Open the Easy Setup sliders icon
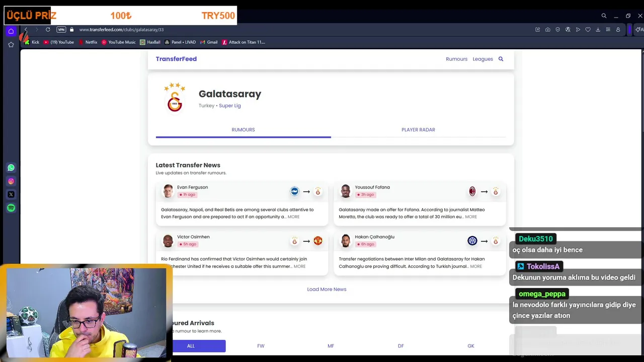Screen dimensions: 644x362 tap(608, 30)
